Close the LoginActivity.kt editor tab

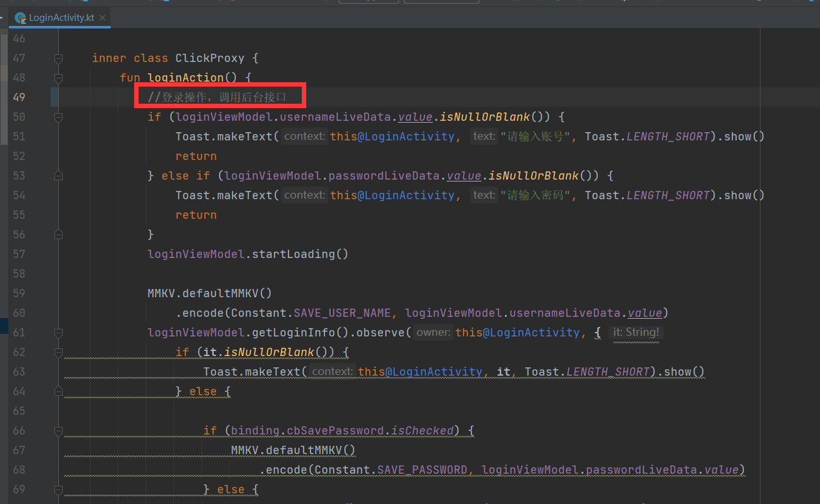click(x=102, y=18)
